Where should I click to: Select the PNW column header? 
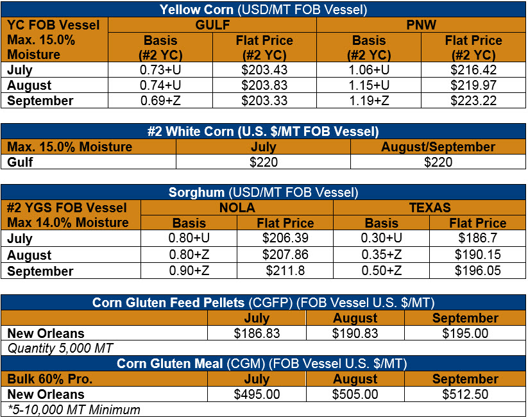422,25
